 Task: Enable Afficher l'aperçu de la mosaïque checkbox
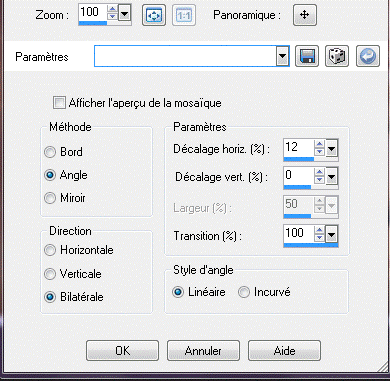[59, 103]
